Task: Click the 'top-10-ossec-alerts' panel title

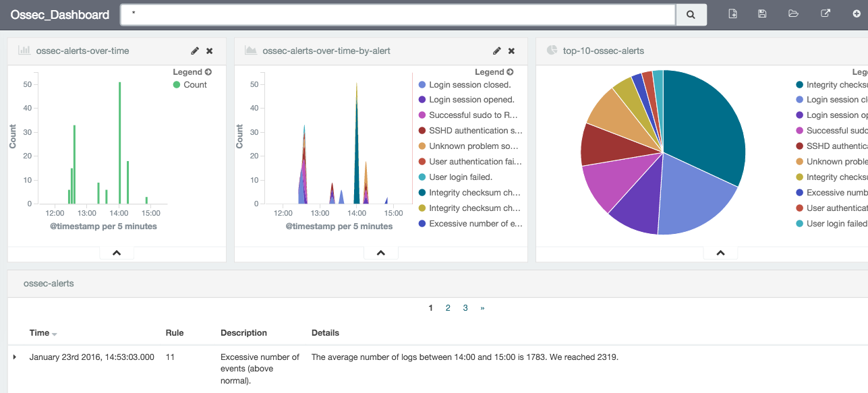Action: pyautogui.click(x=604, y=51)
